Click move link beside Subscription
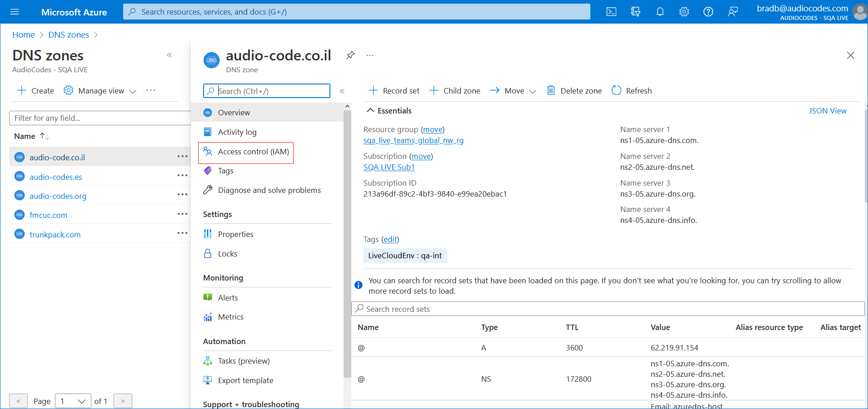The image size is (868, 409). click(x=421, y=156)
